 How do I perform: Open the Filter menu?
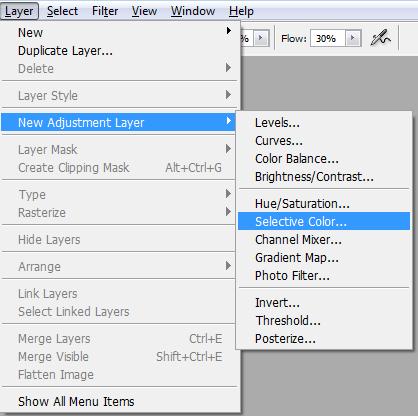pyautogui.click(x=105, y=11)
